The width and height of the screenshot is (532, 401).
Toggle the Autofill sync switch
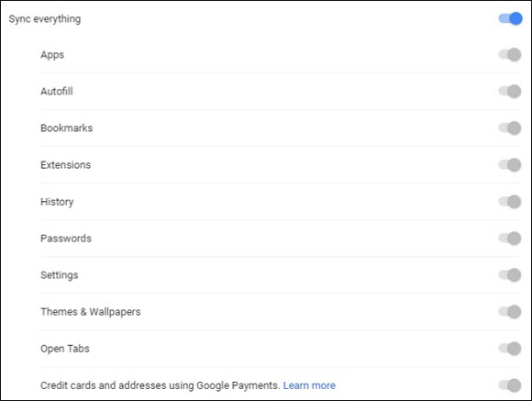pyautogui.click(x=510, y=92)
